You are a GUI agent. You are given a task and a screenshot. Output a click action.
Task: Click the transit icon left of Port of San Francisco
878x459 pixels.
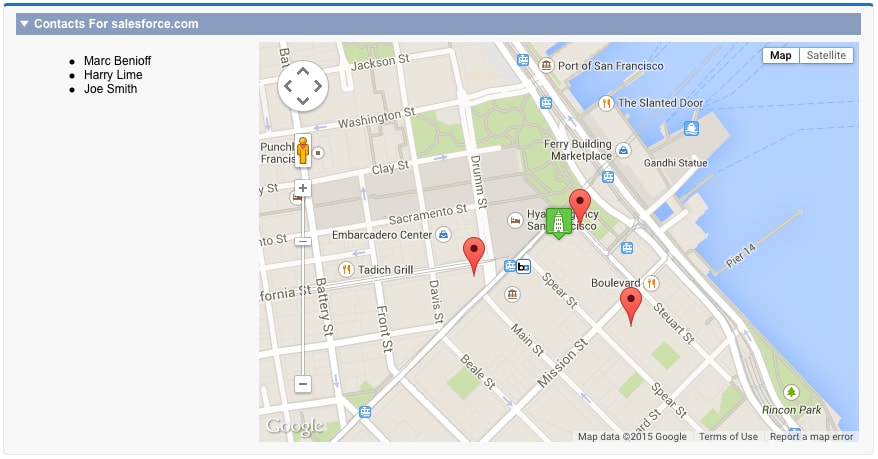[523, 59]
